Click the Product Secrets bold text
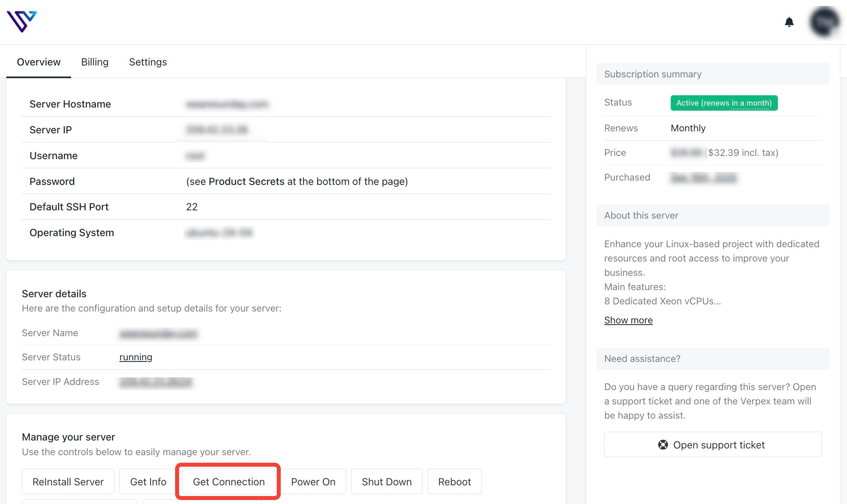This screenshot has width=847, height=504. pos(246,181)
